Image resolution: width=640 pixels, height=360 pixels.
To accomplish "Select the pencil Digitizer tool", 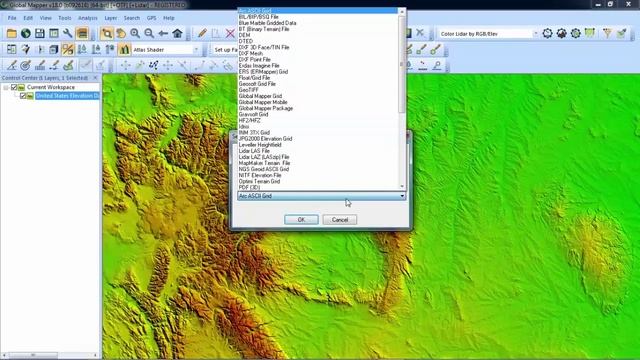I will coord(202,33).
